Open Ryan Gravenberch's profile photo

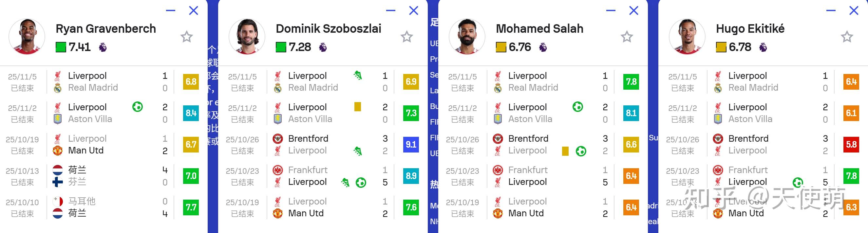(x=27, y=36)
